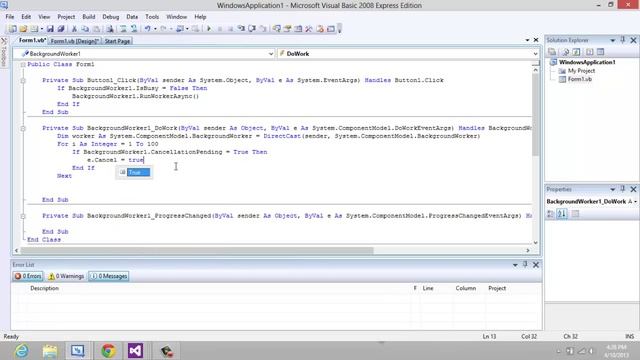Click the Step Over toolbar icon
The image size is (640, 360).
252,29
